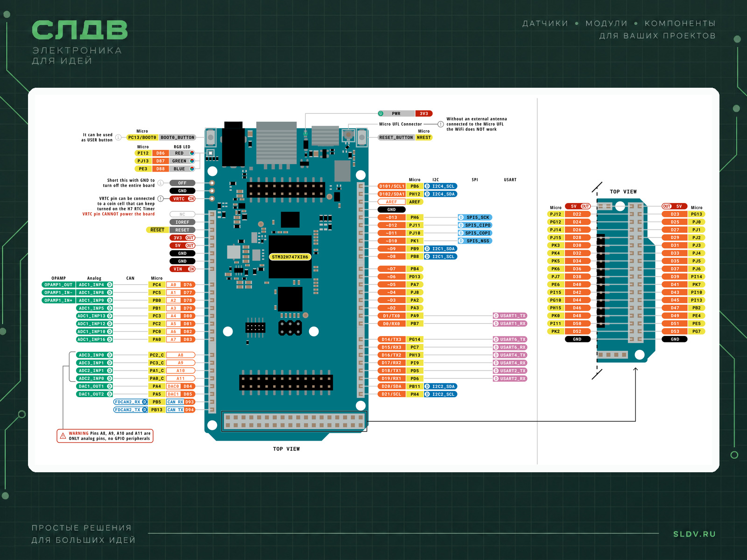Click the warning triangle icon
Screen dimensions: 747x560
point(63,436)
